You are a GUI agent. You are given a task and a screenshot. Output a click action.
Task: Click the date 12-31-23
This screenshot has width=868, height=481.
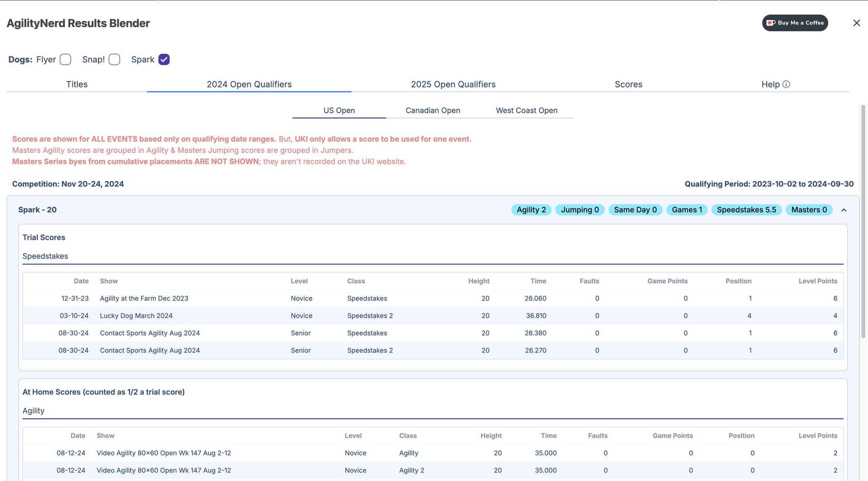pos(75,298)
